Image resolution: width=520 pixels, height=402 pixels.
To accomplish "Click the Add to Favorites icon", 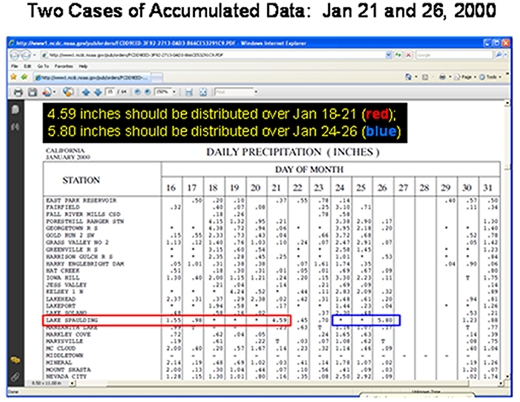I will pyautogui.click(x=24, y=77).
